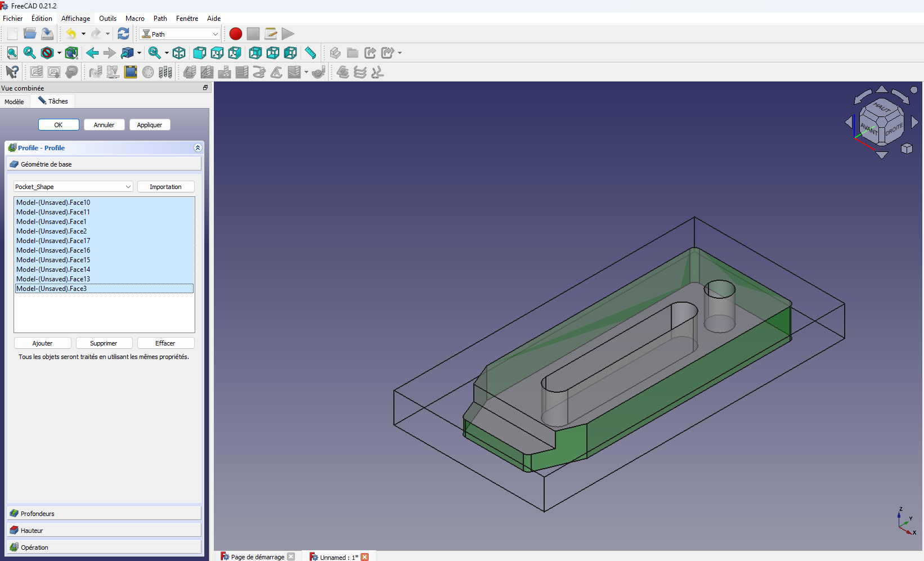924x561 pixels.
Task: Open the Pocket_Shape combo box
Action: 73,187
